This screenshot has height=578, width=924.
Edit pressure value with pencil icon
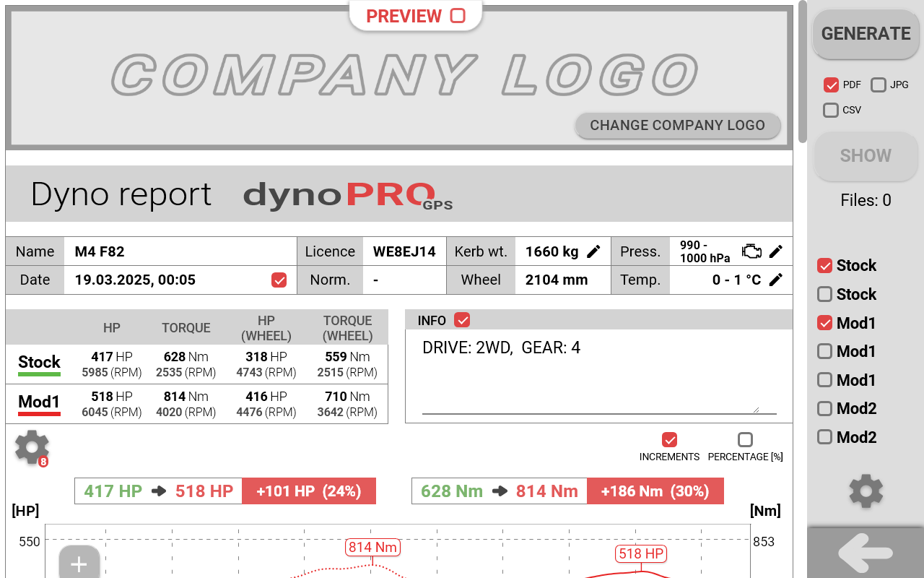(x=776, y=251)
